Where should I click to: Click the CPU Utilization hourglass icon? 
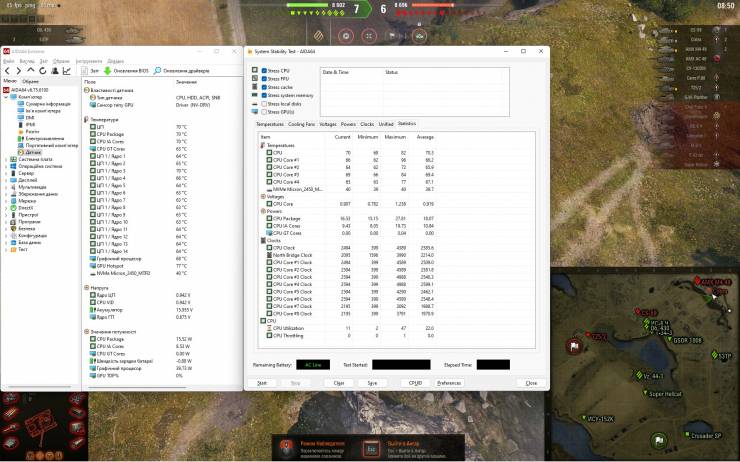pyautogui.click(x=269, y=328)
